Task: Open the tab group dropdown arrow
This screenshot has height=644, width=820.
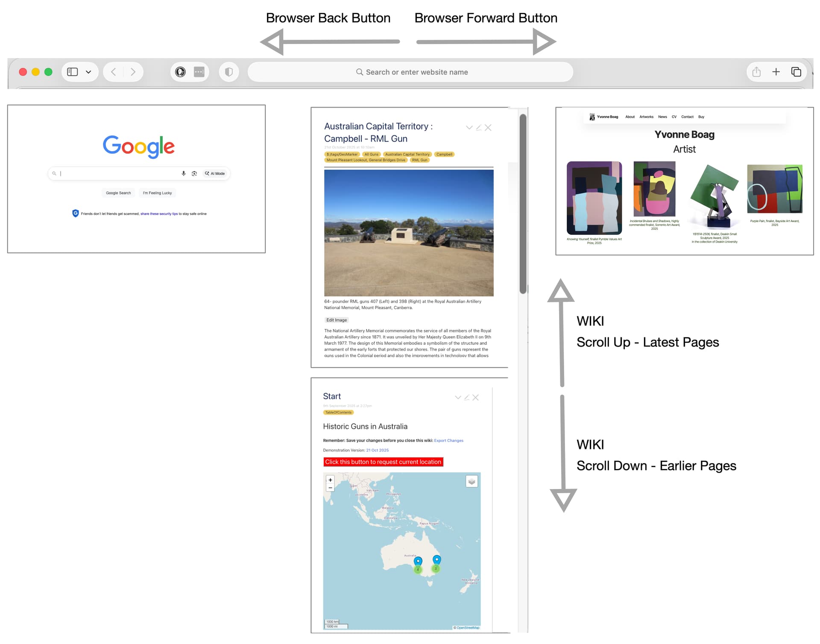Action: 88,72
